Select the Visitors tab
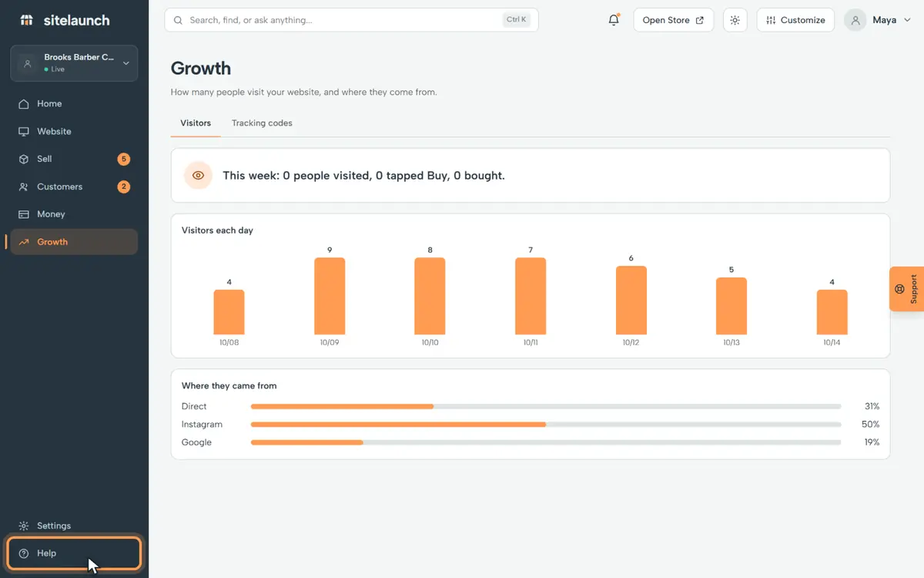This screenshot has width=924, height=578. point(196,123)
